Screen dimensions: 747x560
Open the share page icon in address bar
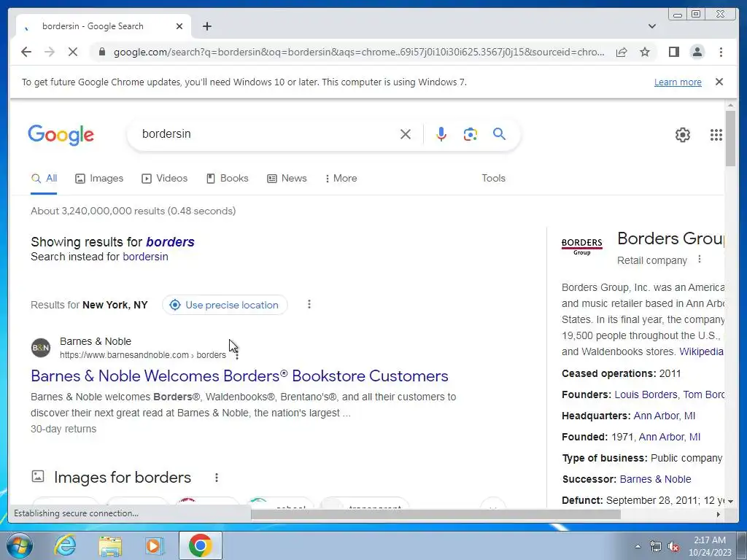(x=622, y=52)
